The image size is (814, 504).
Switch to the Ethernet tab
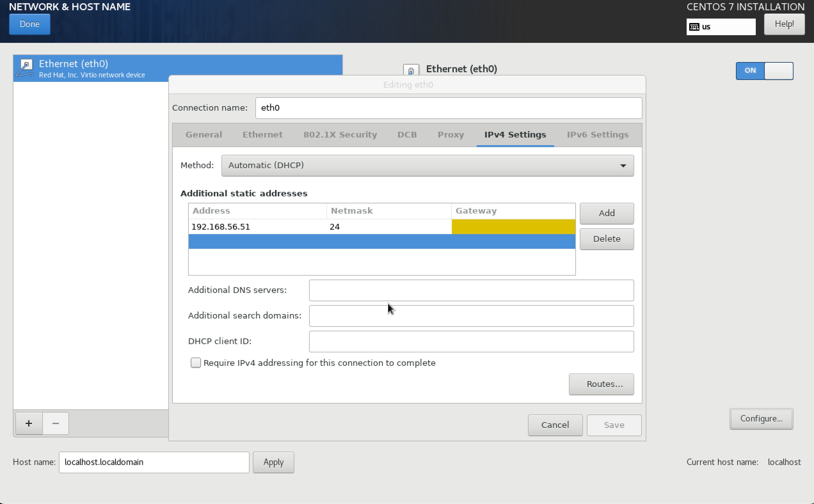tap(262, 135)
